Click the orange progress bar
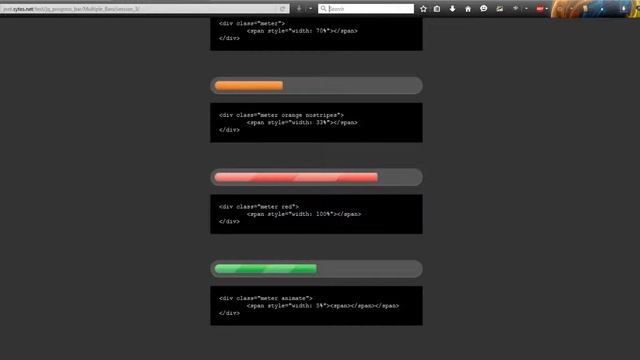Viewport: 640px width, 360px height. coord(249,85)
